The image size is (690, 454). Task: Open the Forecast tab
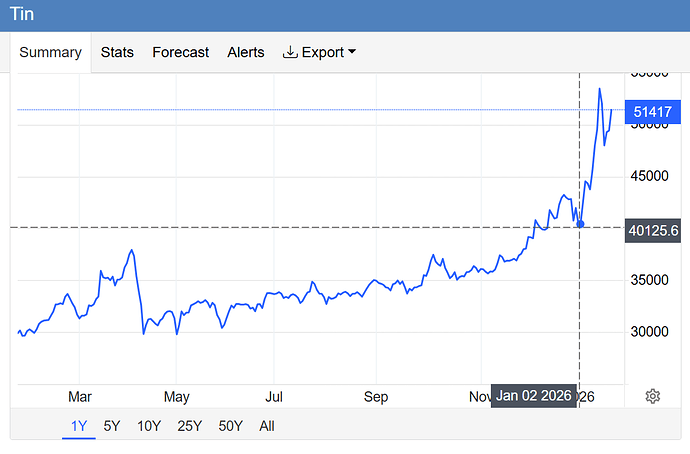[x=180, y=52]
